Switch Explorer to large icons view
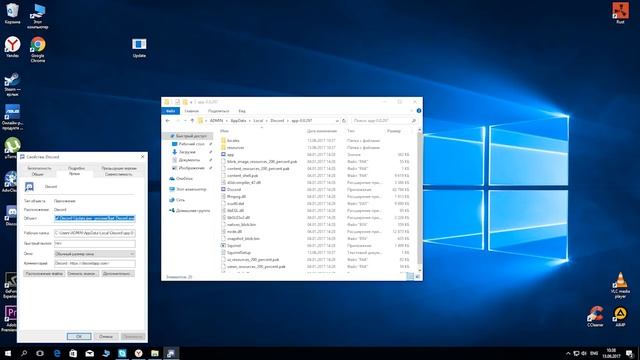The height and width of the screenshot is (360, 640). click(x=418, y=277)
